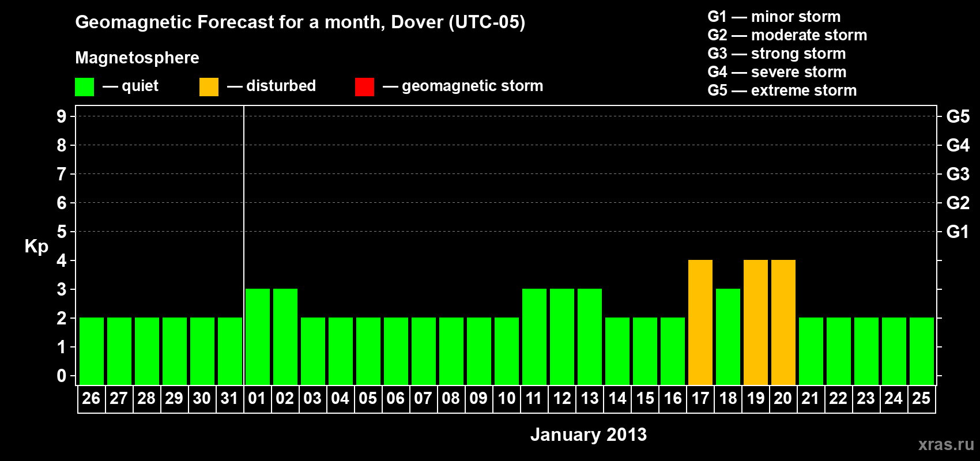Click the chart title Geomagnetic Forecast text

coord(300,22)
